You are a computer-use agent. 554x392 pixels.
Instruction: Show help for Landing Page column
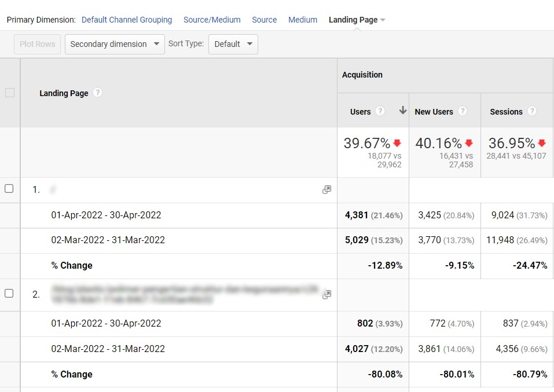click(97, 93)
